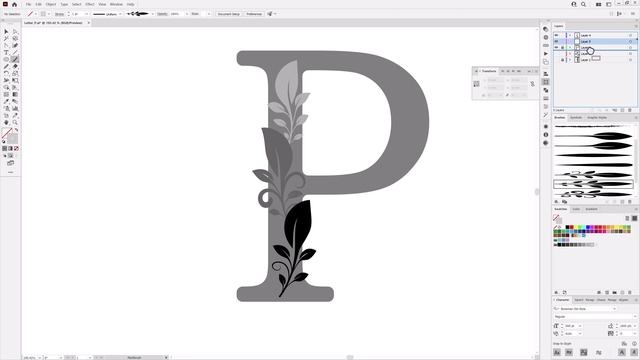Open the File menu
Screen dimensions: 640x360
tap(28, 4)
